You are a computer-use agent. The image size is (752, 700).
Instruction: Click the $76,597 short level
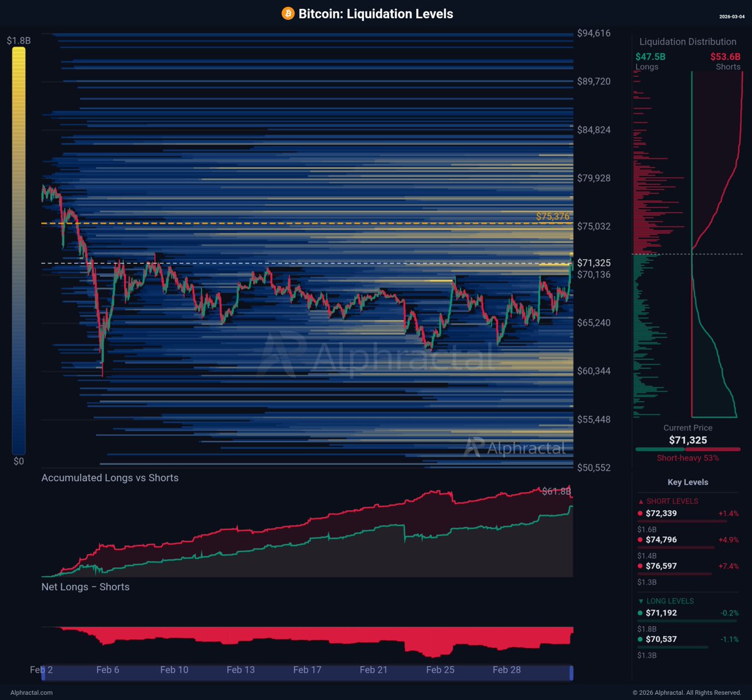(x=661, y=566)
